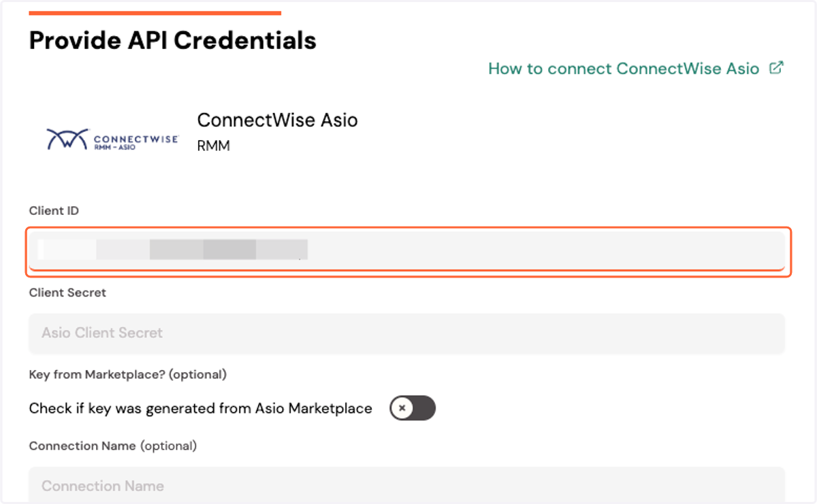The width and height of the screenshot is (817, 504).
Task: Click the ConnectWise Asio title text
Action: click(277, 120)
